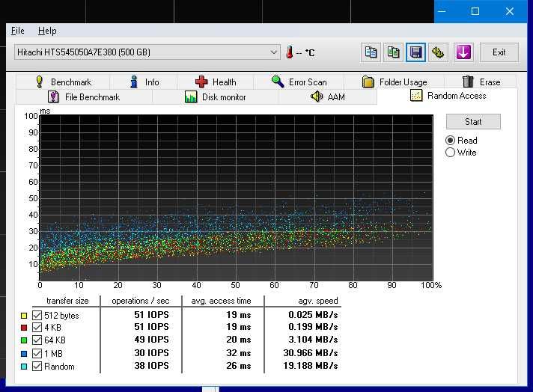Uncheck the 4 KB checkbox
Image resolution: width=533 pixels, height=392 pixels.
(37, 328)
